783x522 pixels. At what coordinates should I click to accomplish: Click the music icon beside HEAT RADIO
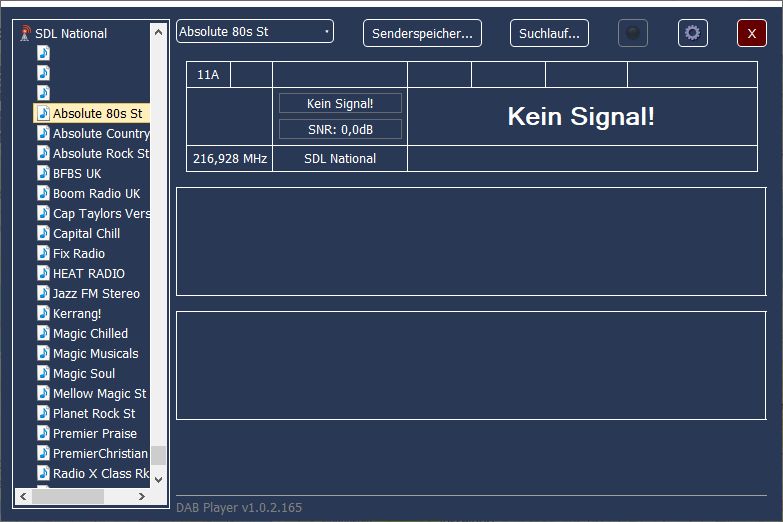point(43,273)
